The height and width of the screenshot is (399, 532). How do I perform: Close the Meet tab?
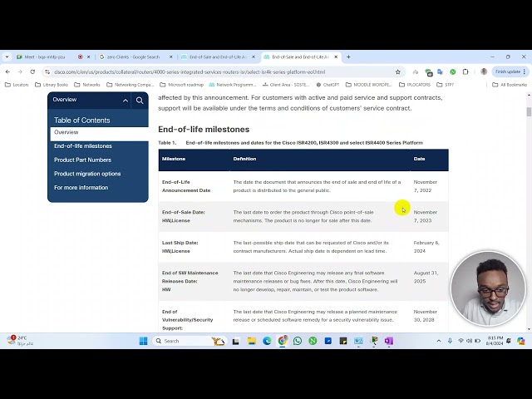[x=89, y=57]
